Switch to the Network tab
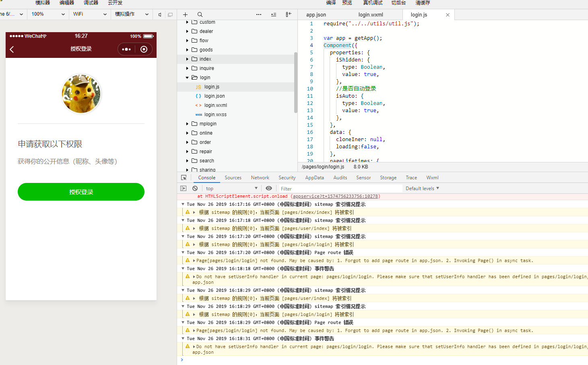 pos(260,178)
